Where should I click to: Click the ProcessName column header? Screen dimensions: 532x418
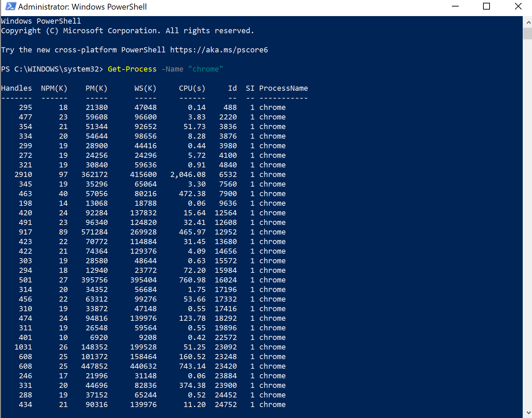[283, 88]
